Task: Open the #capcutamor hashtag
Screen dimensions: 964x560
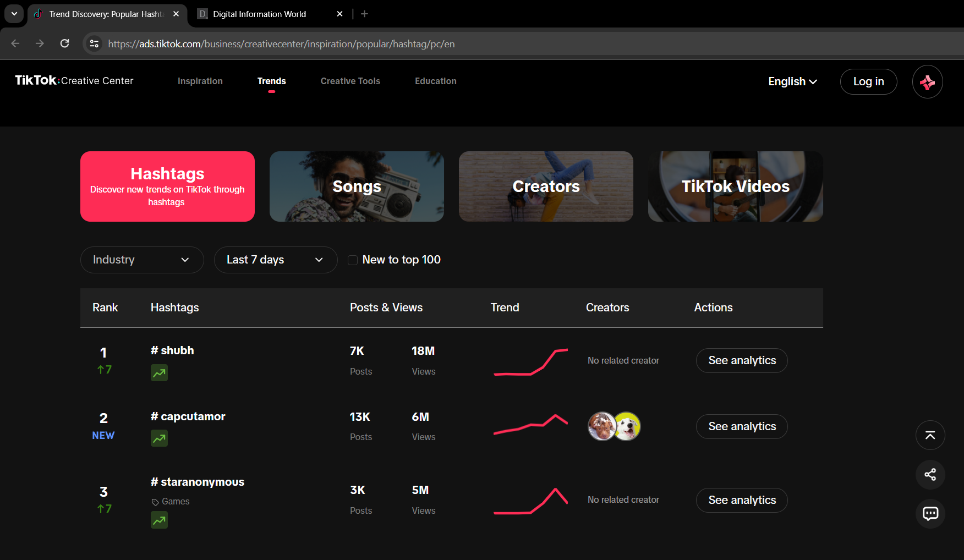Action: tap(188, 416)
